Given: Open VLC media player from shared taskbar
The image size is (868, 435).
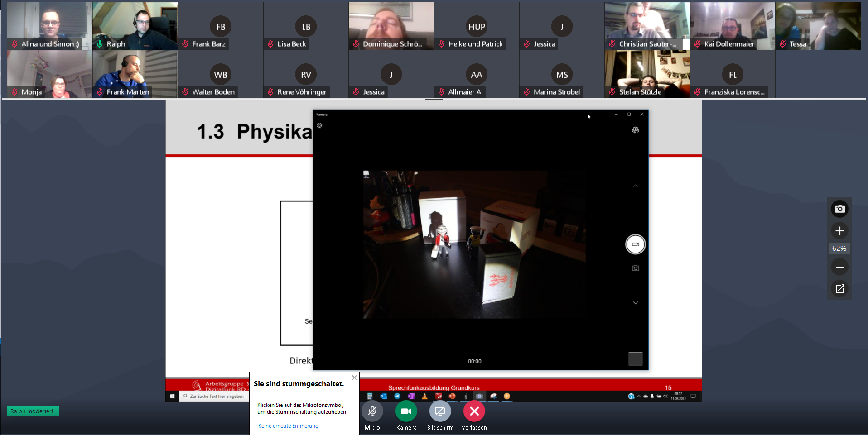Looking at the screenshot, I should pos(424,397).
